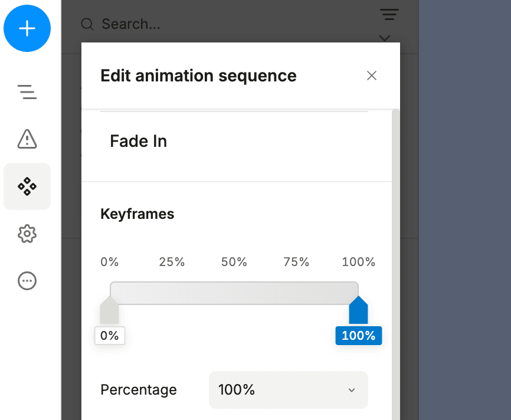The height and width of the screenshot is (420, 511).
Task: Open the Percentage dropdown
Action: (288, 390)
